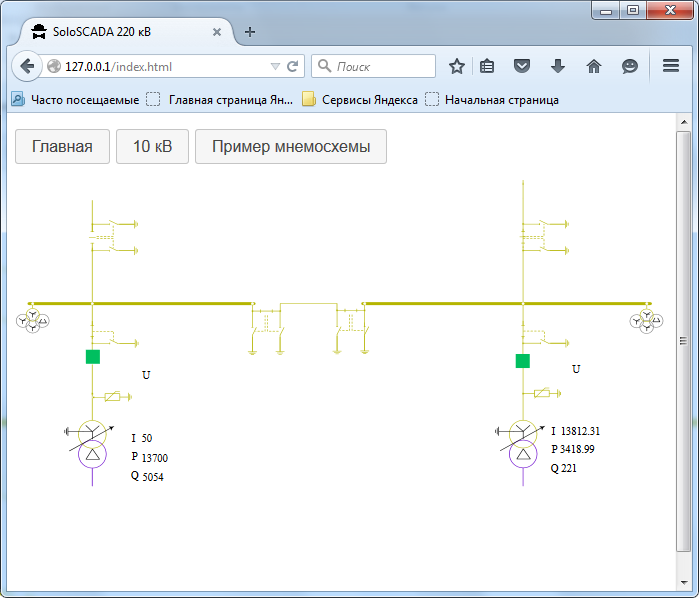The width and height of the screenshot is (699, 598).
Task: Click the left U voltage label
Action: (x=146, y=375)
